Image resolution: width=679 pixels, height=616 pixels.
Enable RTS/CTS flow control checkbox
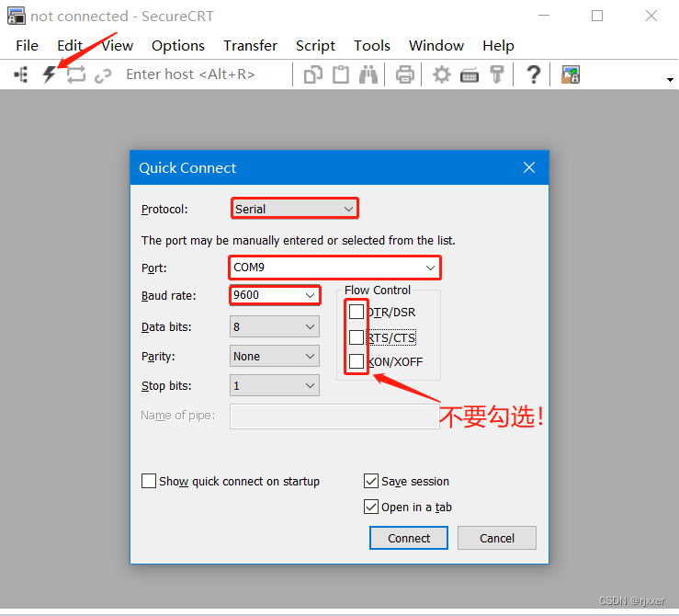coord(356,337)
